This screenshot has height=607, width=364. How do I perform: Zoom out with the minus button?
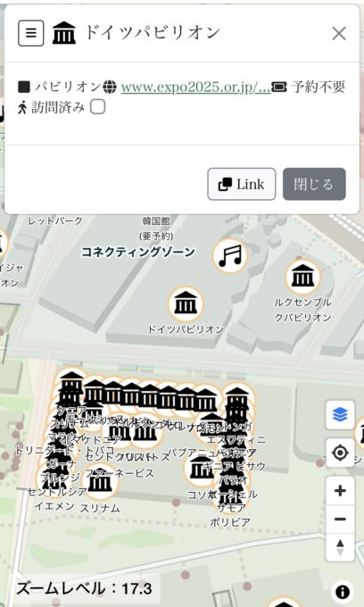(x=340, y=520)
